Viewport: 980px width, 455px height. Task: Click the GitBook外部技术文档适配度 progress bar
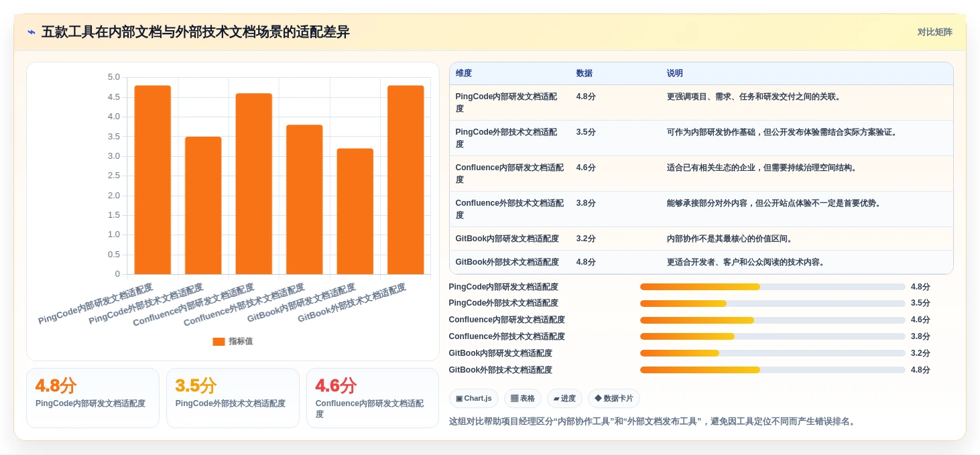773,371
